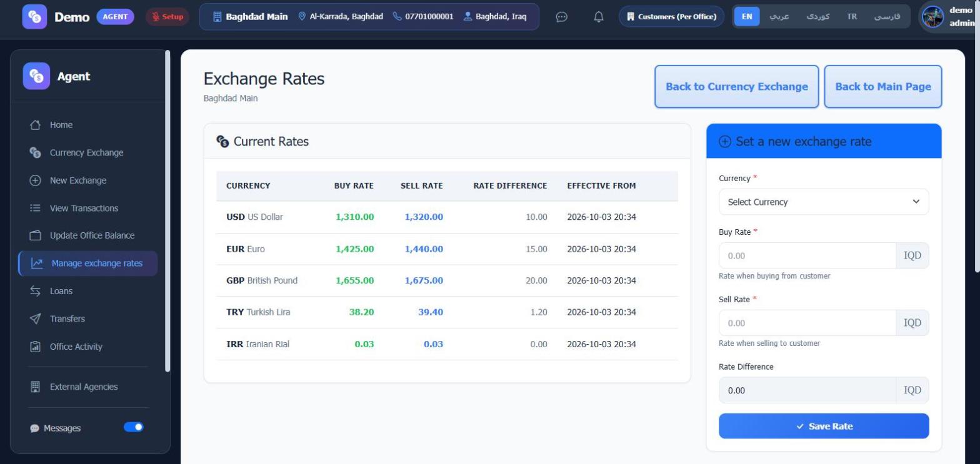Switch language to EN

tap(747, 17)
